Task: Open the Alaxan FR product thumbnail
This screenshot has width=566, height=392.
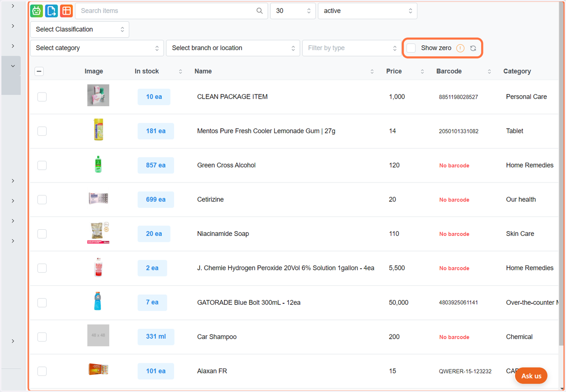Action: 98,369
